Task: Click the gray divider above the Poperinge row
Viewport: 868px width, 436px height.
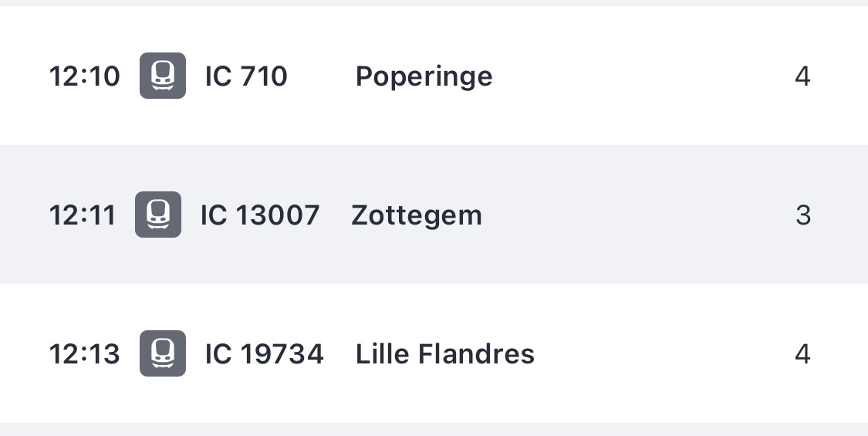Action: click(x=434, y=2)
